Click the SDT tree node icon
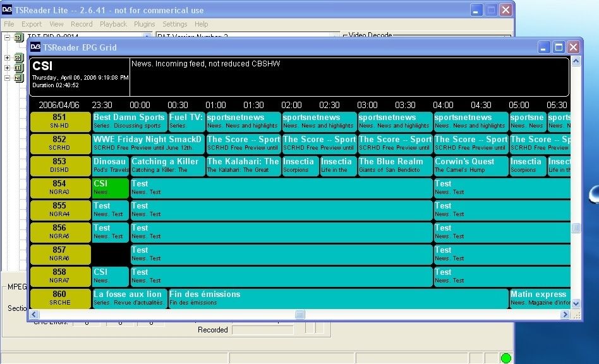The width and height of the screenshot is (599, 364). 19,58
